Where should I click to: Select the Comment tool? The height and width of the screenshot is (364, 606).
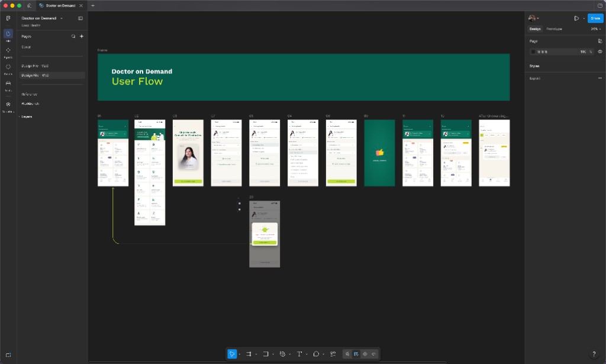pos(316,354)
